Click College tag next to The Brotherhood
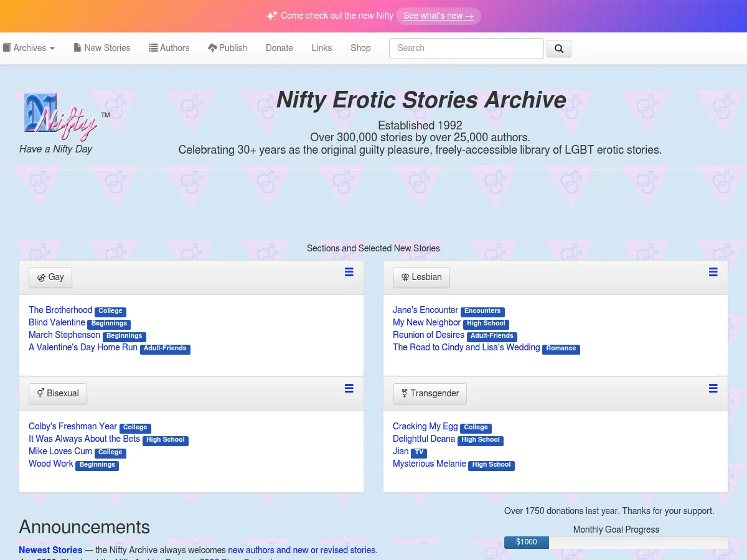This screenshot has width=747, height=560. [x=110, y=311]
